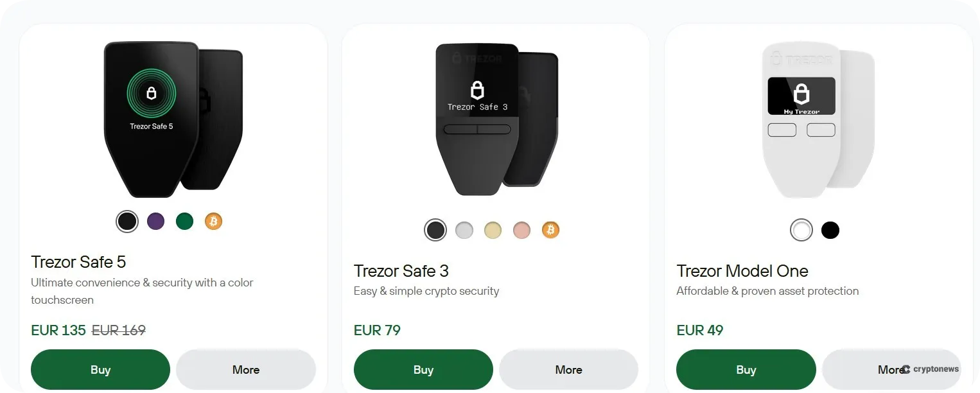Select the black color for Trezor Safe 5
Viewport: 980px width, 393px height.
(x=127, y=221)
